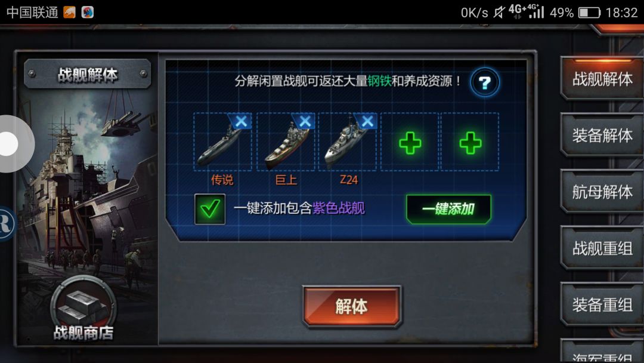The image size is (644, 363).
Task: Remove the 传说 ship using its X
Action: point(241,121)
